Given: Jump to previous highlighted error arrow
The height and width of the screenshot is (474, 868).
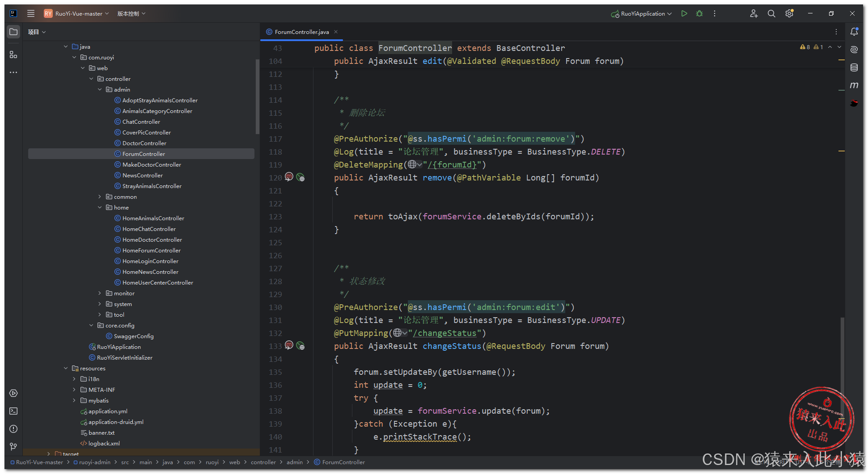Looking at the screenshot, I should click(x=830, y=47).
